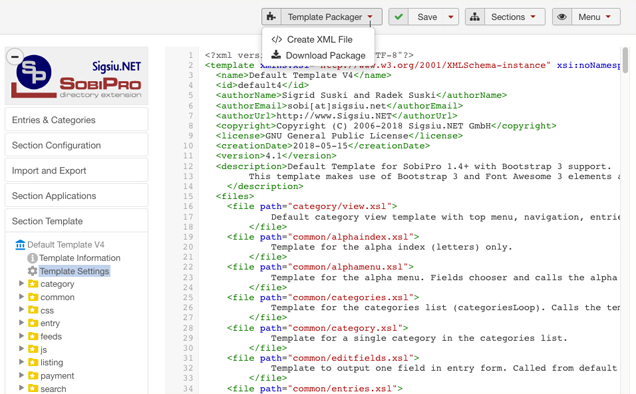Collapse sidebar with the minus circle icon
Image resolution: width=636 pixels, height=394 pixels.
click(x=15, y=57)
